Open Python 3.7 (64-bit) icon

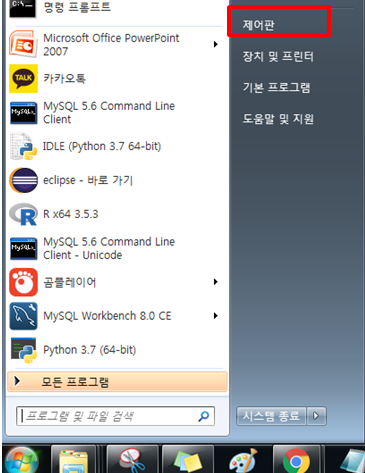23,350
